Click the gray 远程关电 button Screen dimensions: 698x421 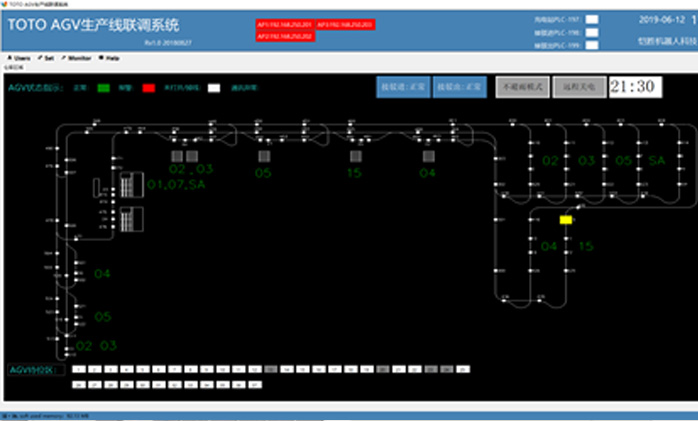[579, 87]
